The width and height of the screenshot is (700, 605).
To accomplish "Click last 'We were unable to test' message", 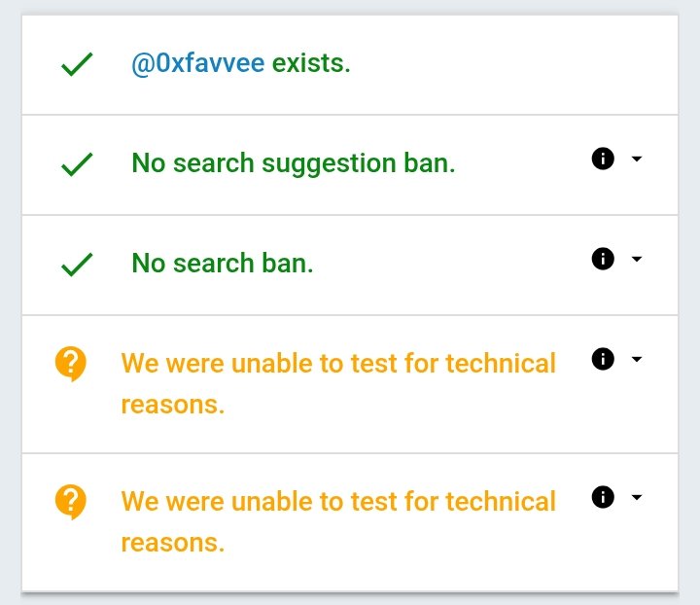I will (x=337, y=502).
